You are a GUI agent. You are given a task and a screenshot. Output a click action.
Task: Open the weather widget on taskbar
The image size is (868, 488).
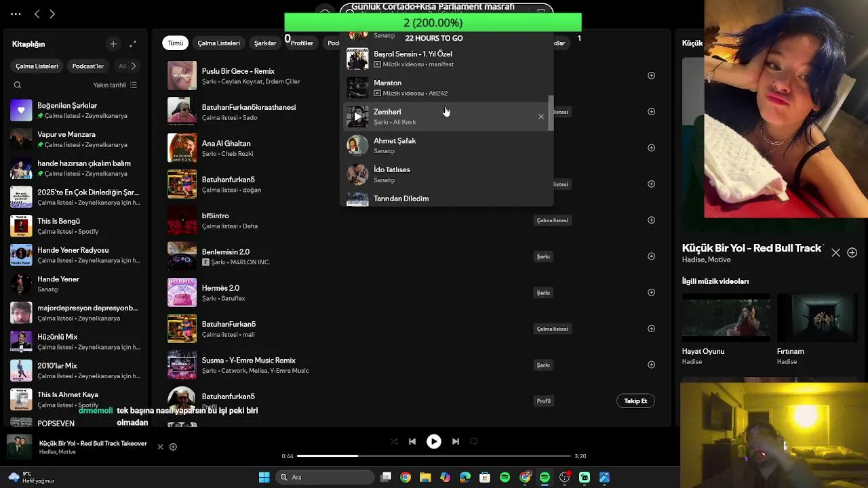[x=31, y=477]
